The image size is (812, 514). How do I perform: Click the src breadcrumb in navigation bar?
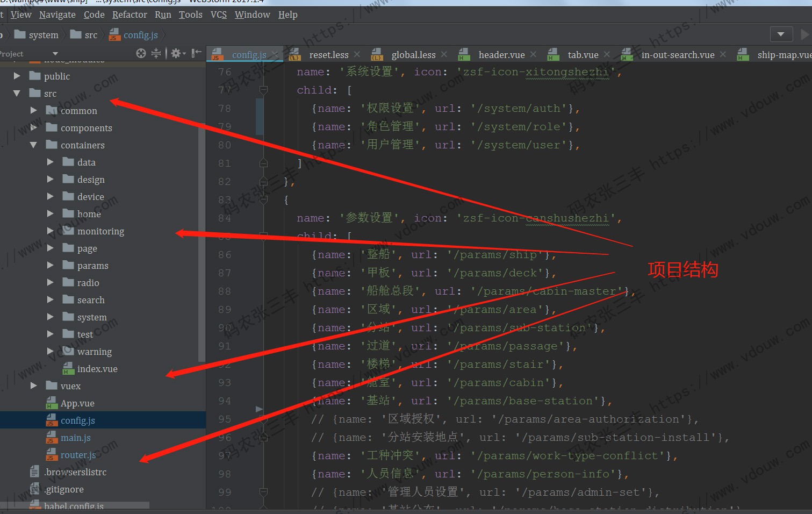91,35
